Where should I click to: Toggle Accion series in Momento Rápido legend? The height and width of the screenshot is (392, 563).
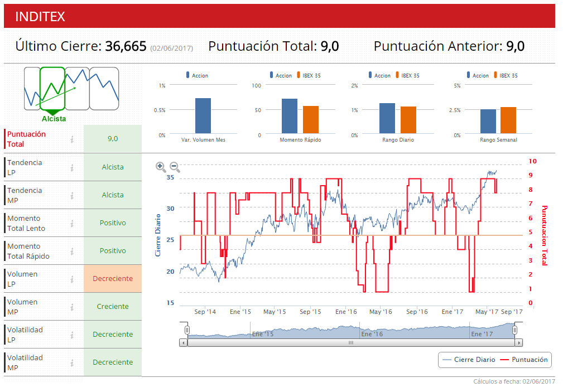pos(281,75)
